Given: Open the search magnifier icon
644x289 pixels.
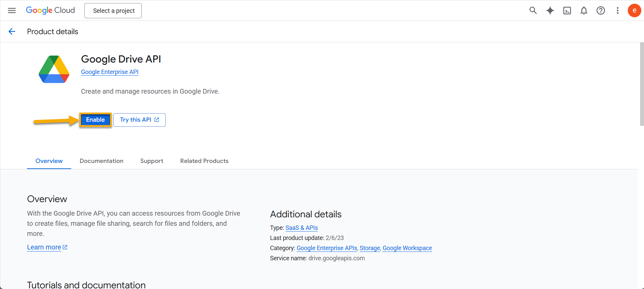Looking at the screenshot, I should click(x=533, y=10).
